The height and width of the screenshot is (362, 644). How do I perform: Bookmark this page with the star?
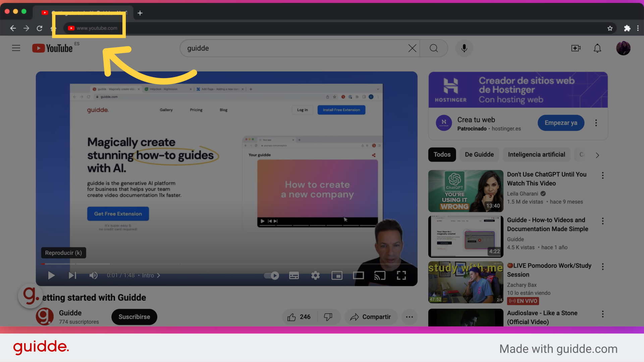coord(610,28)
